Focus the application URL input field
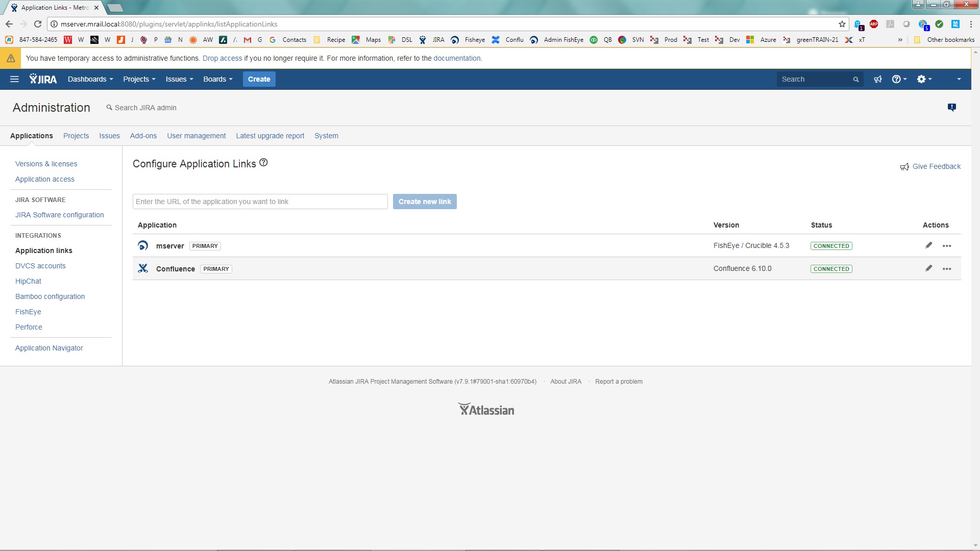Image resolution: width=980 pixels, height=551 pixels. coord(260,202)
